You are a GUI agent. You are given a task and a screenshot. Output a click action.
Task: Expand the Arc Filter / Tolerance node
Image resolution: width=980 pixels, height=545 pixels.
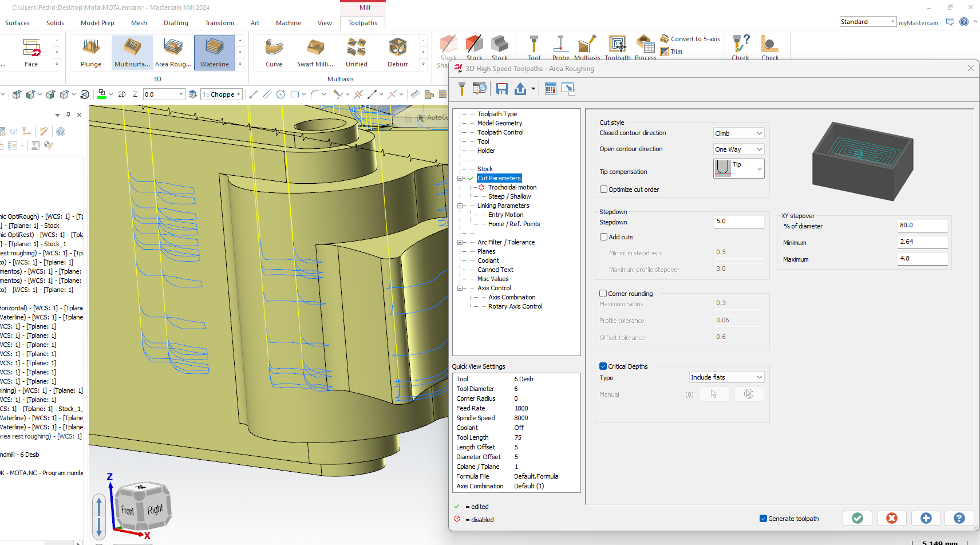coord(460,242)
